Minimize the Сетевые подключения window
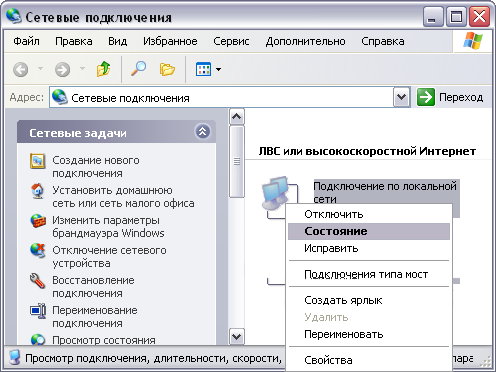 pos(433,17)
